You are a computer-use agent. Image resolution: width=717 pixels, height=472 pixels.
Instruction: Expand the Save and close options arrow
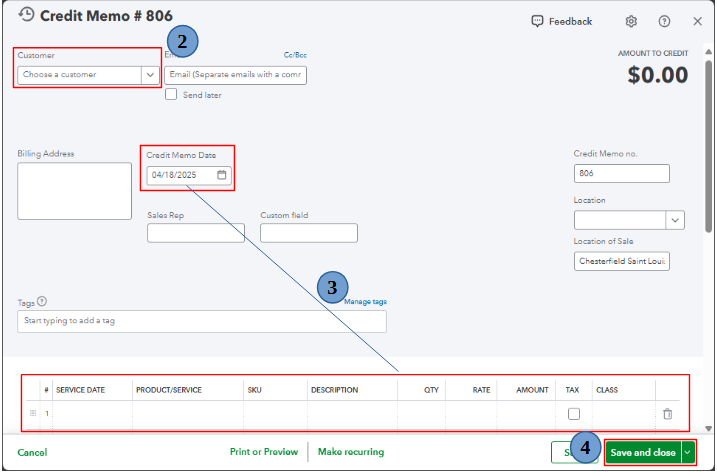click(688, 452)
